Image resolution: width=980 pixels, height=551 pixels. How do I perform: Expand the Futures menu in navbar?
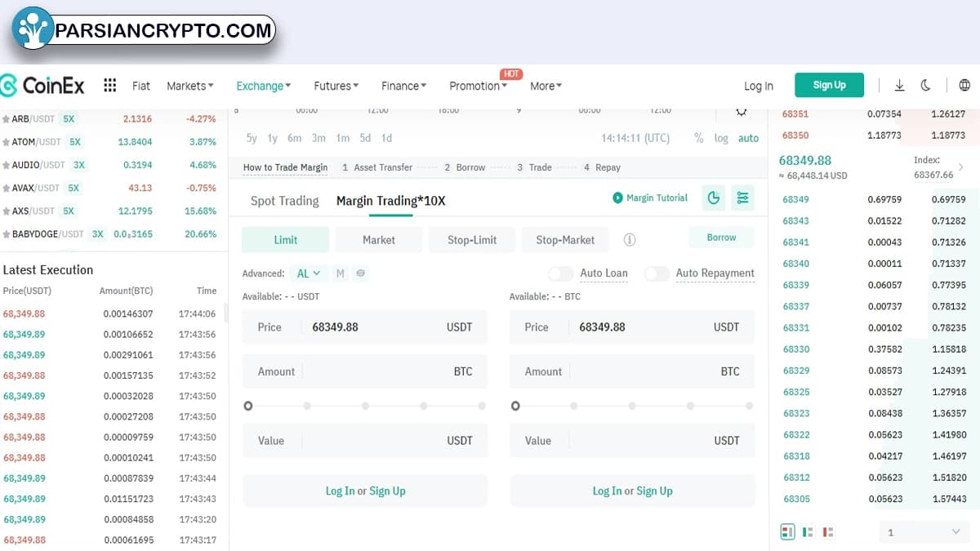pos(336,86)
